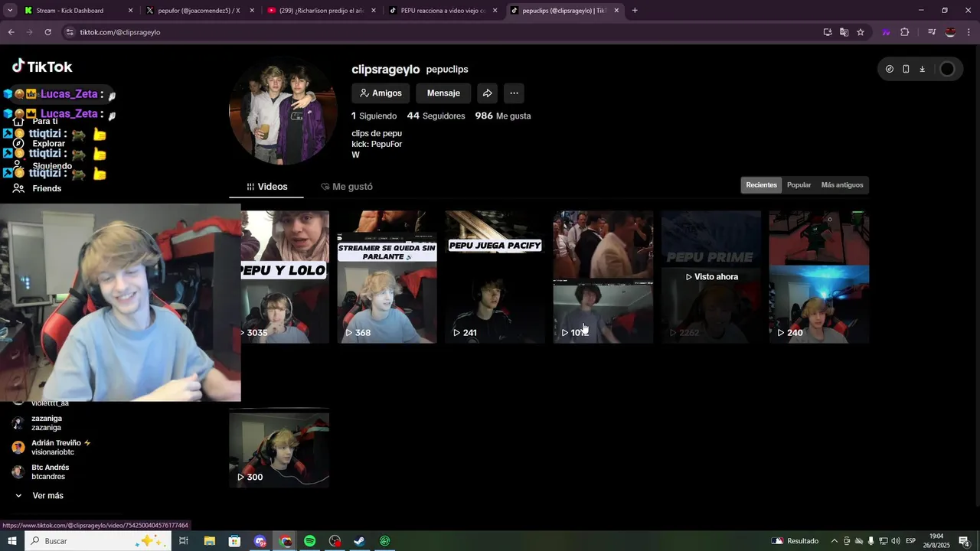Open the PEPU Y LOLO video with 3035 views
980x551 pixels.
tap(285, 277)
